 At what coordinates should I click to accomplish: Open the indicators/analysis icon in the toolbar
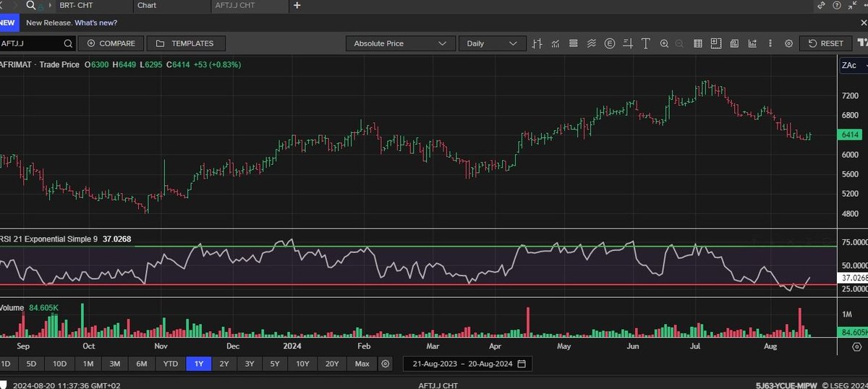point(556,43)
